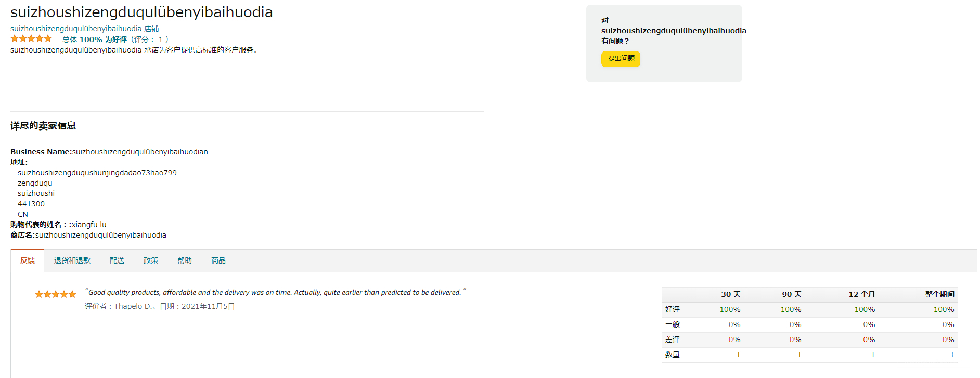980x378 pixels.
Task: Click the 好评 100% value for 90 天
Action: point(791,309)
